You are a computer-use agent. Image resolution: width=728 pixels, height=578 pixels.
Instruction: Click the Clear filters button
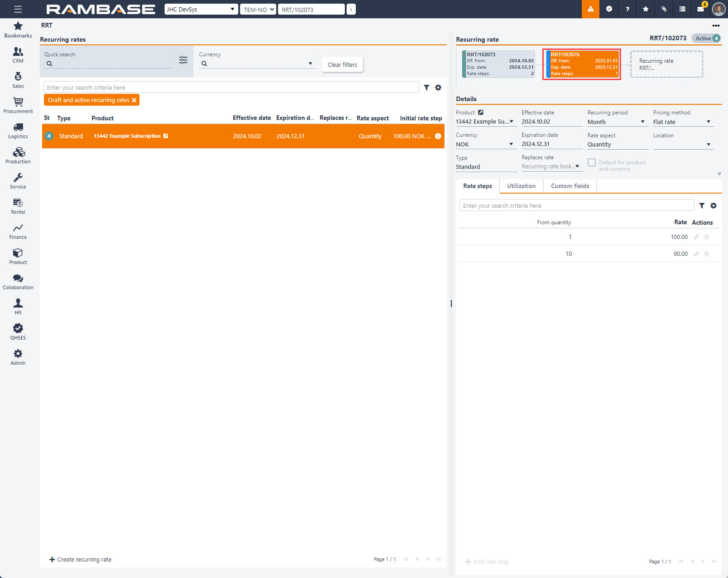pyautogui.click(x=342, y=65)
